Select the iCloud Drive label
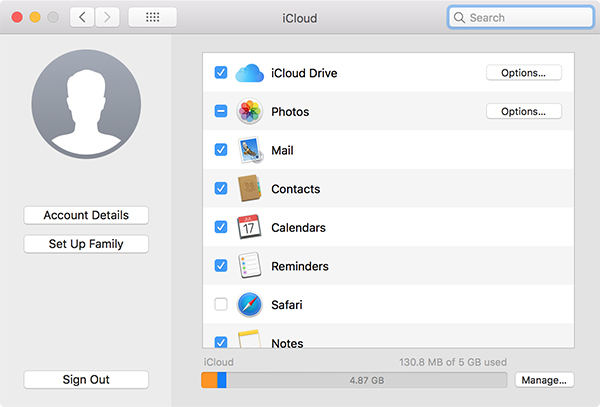The width and height of the screenshot is (600, 407). click(304, 73)
